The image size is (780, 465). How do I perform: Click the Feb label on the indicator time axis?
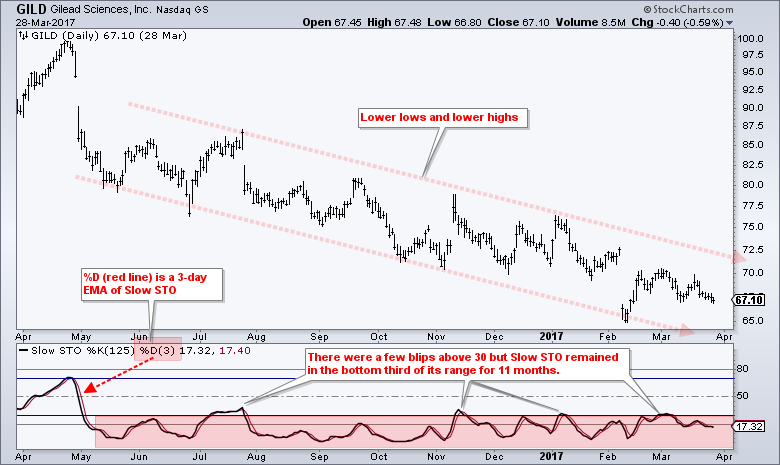click(607, 456)
